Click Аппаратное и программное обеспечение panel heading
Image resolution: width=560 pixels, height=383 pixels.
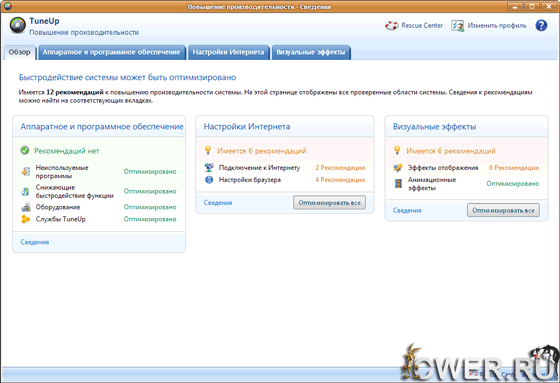102,127
